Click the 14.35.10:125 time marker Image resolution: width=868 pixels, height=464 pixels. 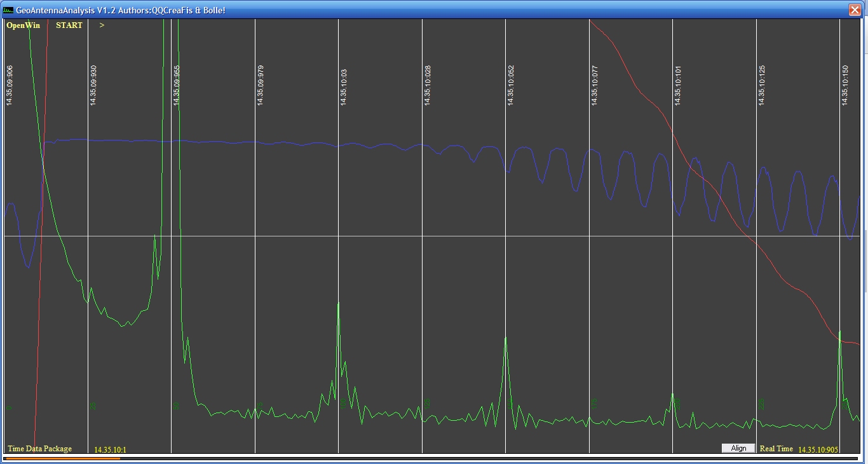tap(762, 85)
